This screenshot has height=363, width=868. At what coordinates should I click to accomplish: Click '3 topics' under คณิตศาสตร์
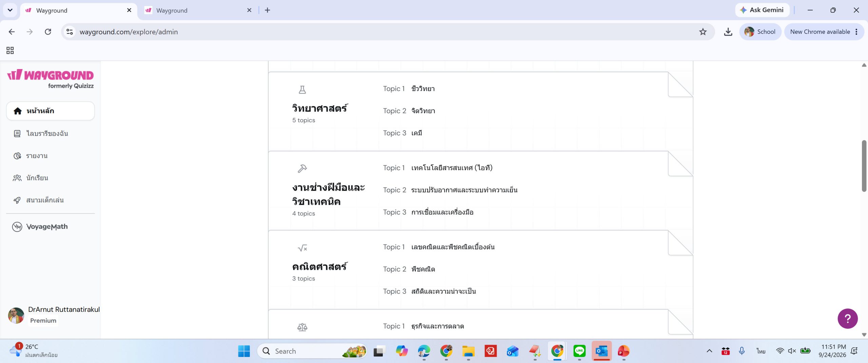303,278
